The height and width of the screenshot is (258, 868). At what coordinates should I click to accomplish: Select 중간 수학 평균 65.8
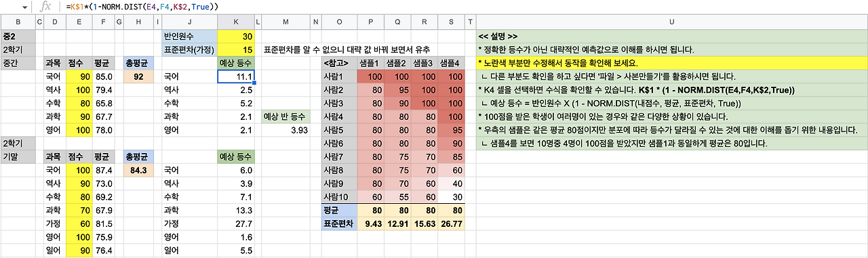coord(103,103)
